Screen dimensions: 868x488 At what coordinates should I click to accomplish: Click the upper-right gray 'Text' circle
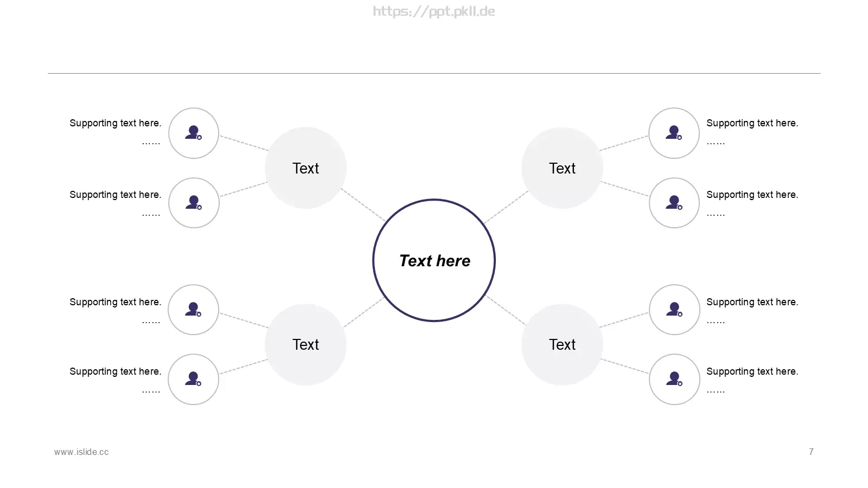[562, 168]
